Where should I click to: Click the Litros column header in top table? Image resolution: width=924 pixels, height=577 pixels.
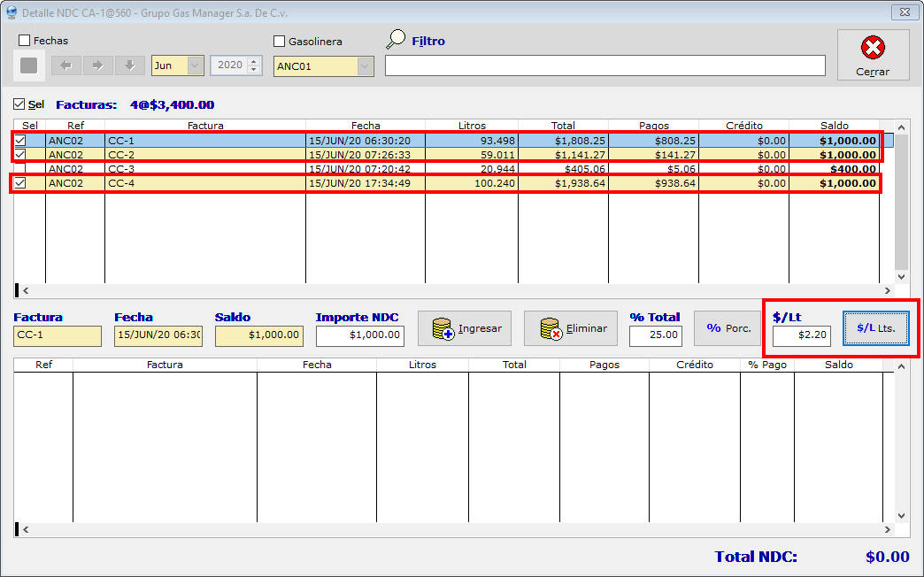472,126
